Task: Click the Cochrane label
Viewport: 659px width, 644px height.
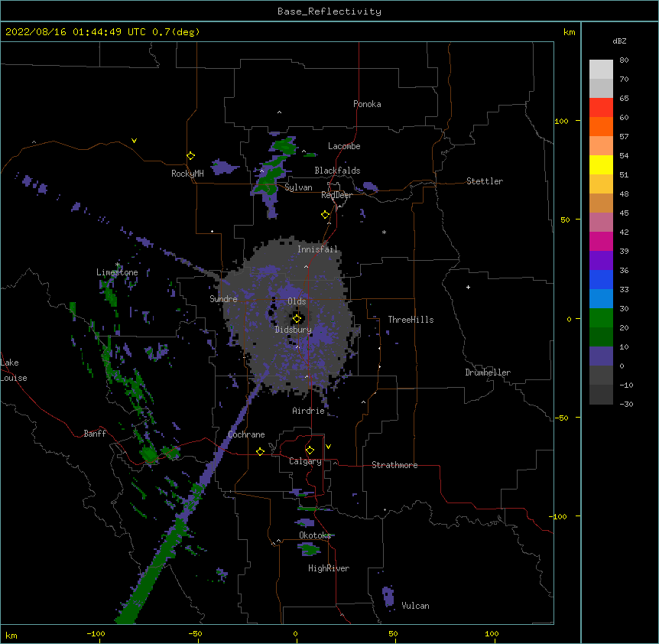Action: click(246, 434)
